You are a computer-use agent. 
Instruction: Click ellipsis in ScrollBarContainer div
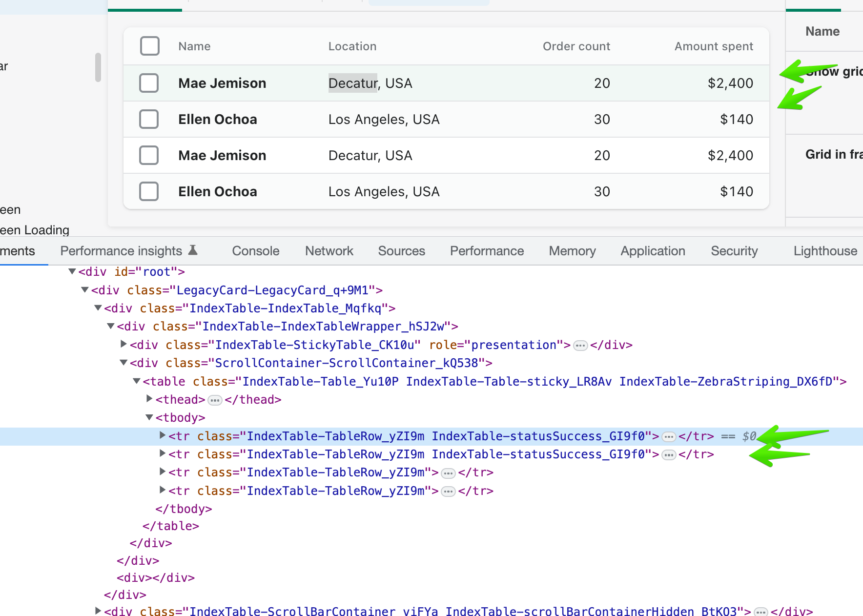760,612
